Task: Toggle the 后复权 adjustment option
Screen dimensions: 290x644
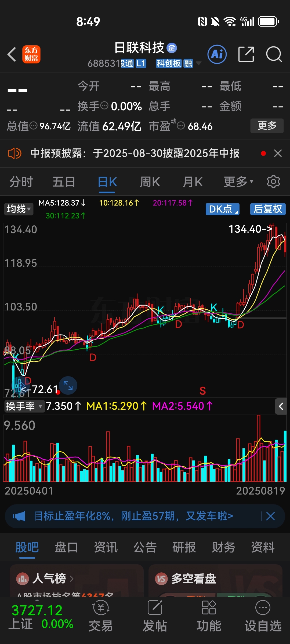Action: coord(268,209)
